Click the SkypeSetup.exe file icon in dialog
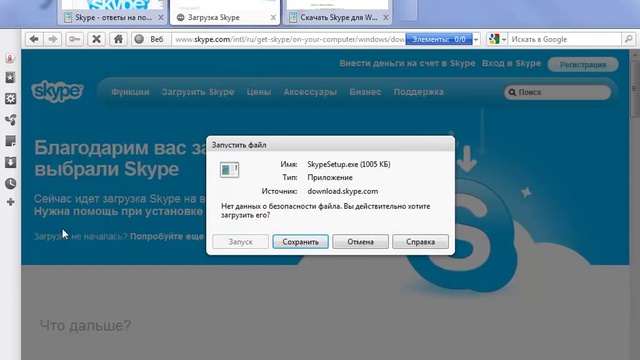This screenshot has height=360, width=640. tap(229, 170)
